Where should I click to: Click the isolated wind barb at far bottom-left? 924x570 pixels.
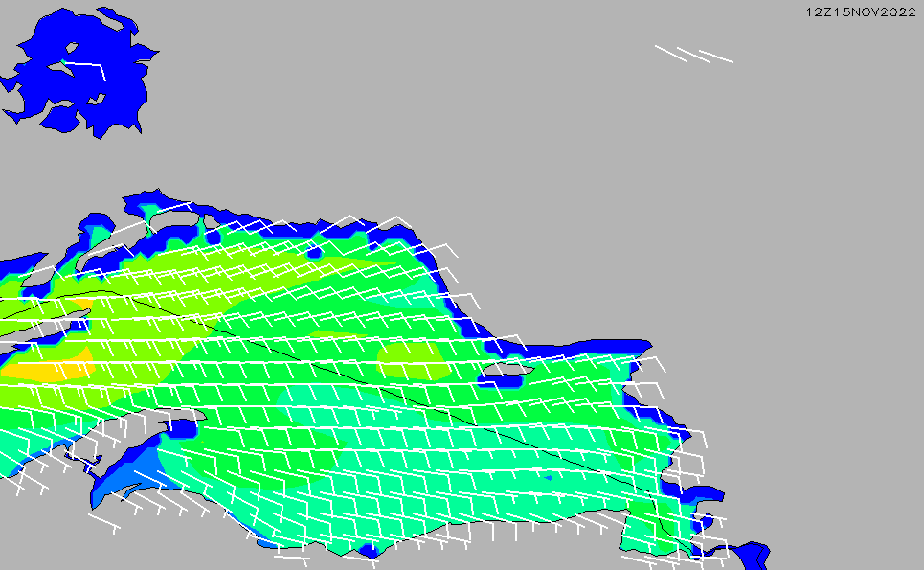coord(103,520)
